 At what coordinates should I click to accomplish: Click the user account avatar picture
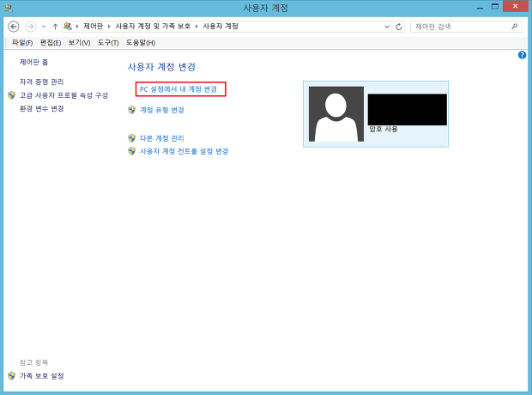(x=336, y=114)
